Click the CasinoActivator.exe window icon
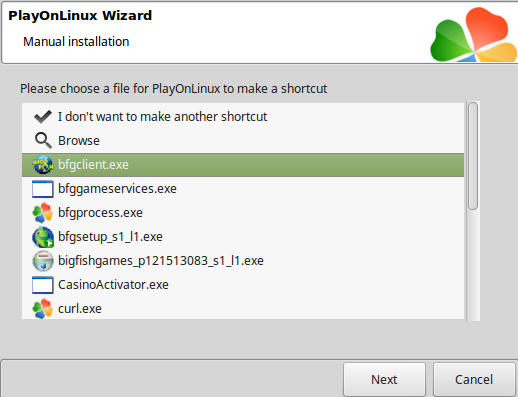 [x=43, y=285]
